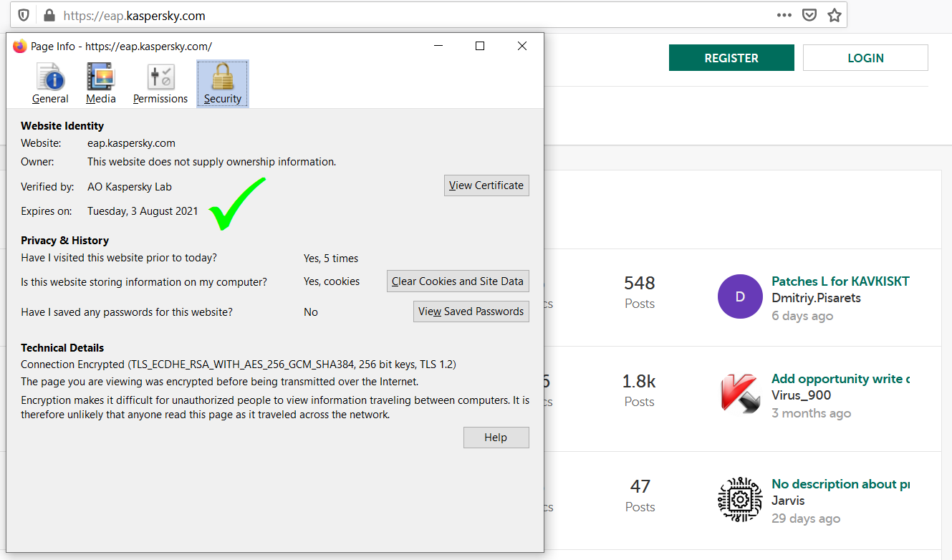Click the 'AO Kaspersky Lab' verifier text
Image resolution: width=952 pixels, height=560 pixels.
click(x=130, y=187)
